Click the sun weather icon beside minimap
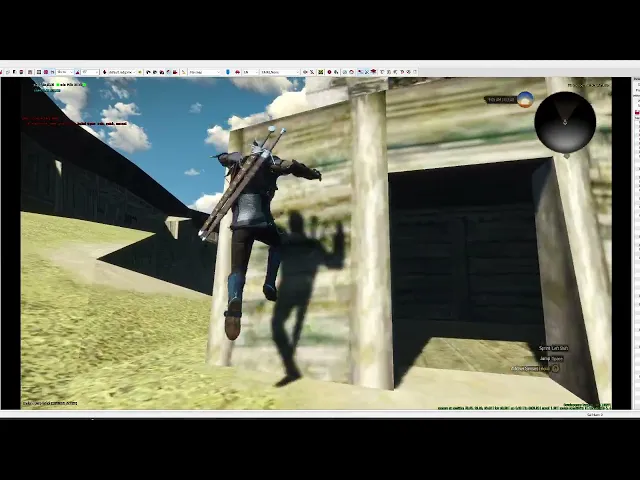640x480 pixels. tap(525, 100)
